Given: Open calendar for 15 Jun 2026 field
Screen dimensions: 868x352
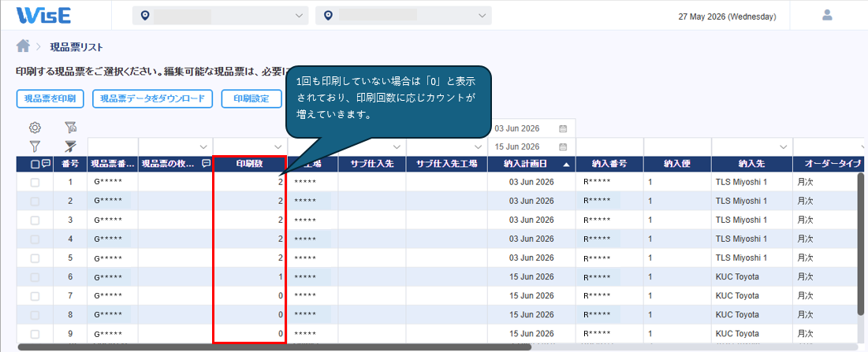Looking at the screenshot, I should (x=563, y=146).
